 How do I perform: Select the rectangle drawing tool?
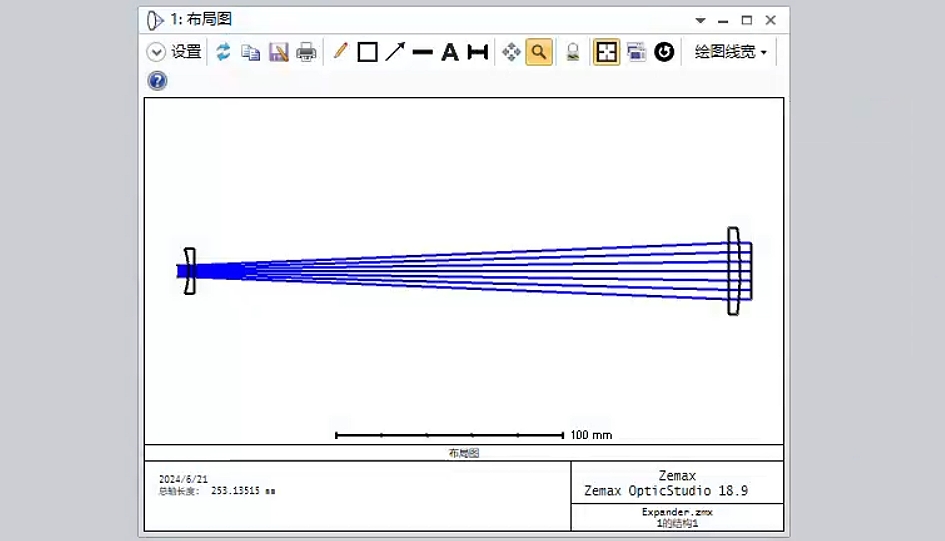[x=367, y=52]
